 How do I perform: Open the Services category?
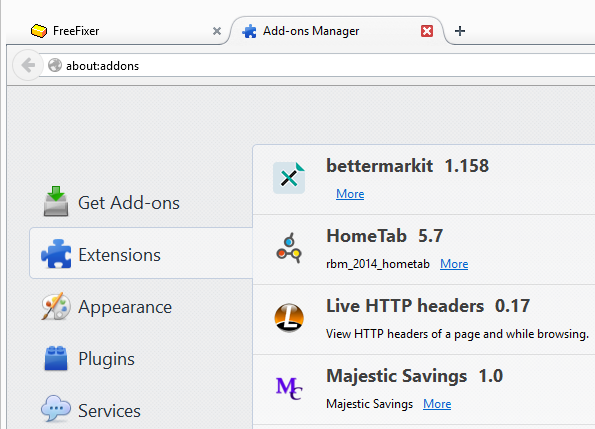click(x=141, y=410)
